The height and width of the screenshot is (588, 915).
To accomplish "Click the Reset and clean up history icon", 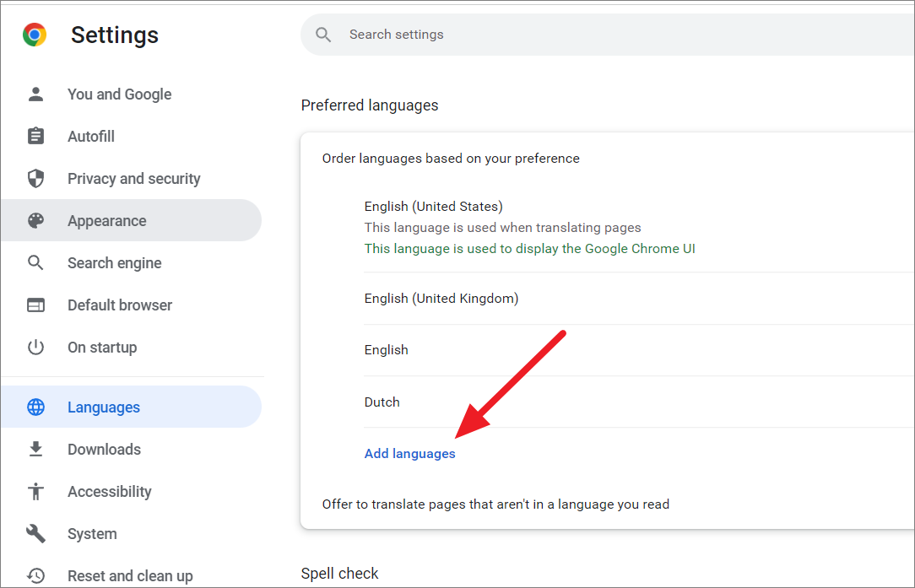I will pos(35,575).
